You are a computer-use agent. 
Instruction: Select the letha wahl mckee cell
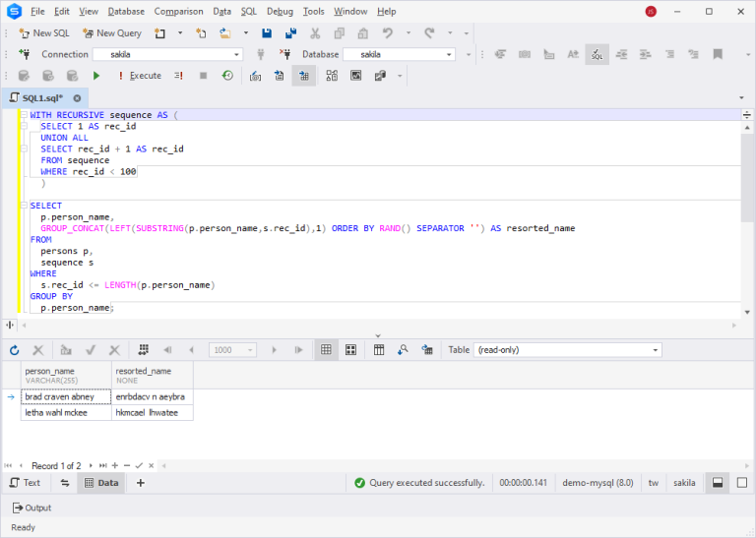tap(66, 413)
